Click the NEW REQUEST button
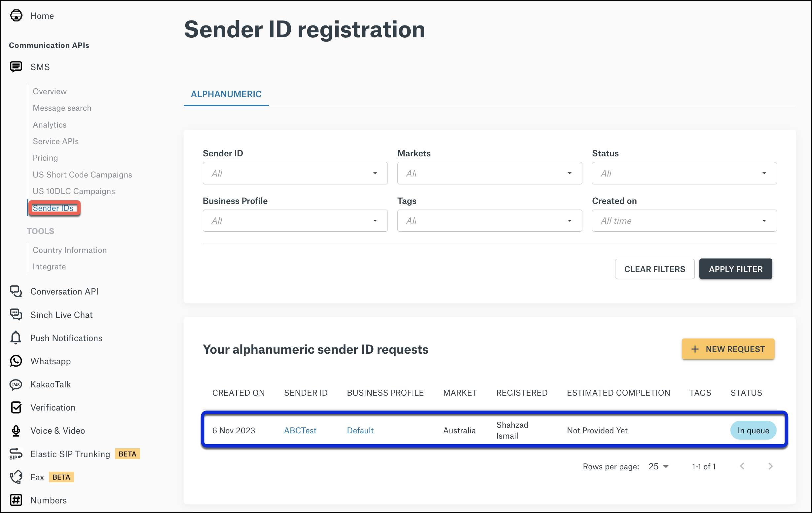The height and width of the screenshot is (513, 812). coord(728,349)
